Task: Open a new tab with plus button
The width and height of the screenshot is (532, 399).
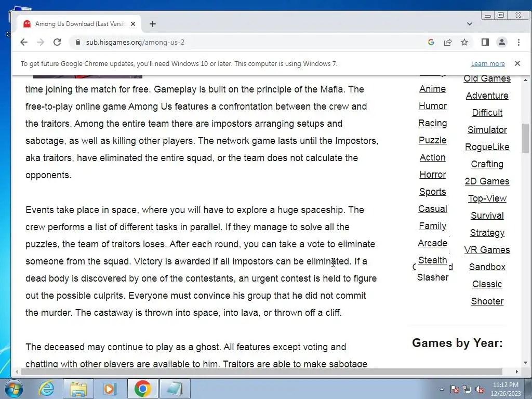Action: [153, 24]
